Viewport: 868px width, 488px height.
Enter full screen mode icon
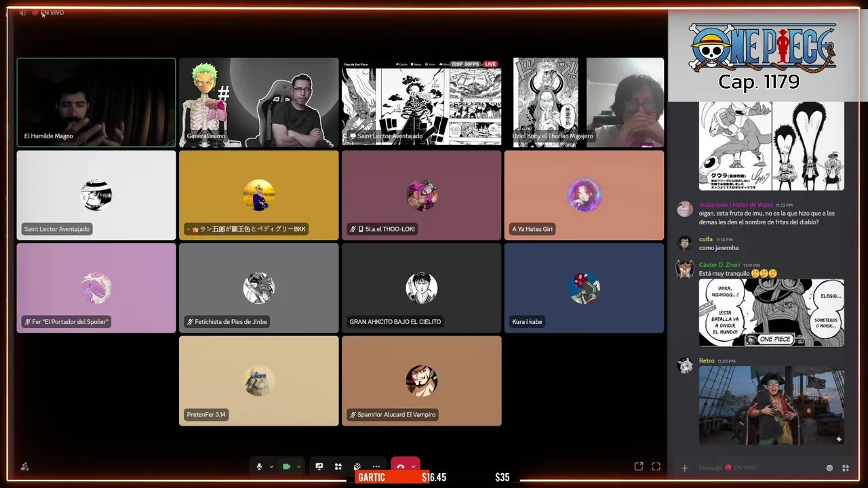[656, 466]
